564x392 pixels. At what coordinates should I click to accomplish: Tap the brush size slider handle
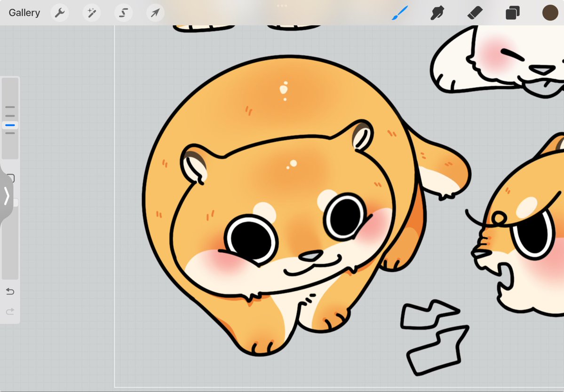point(10,125)
